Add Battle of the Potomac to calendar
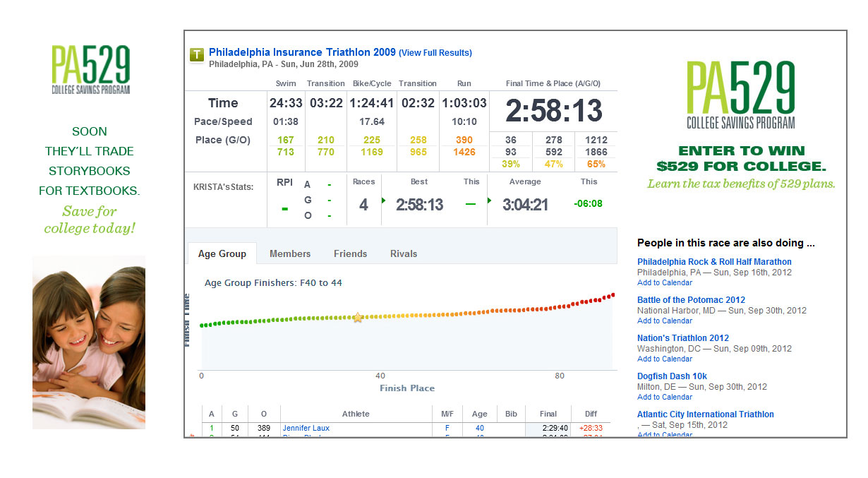Screen dimensions: 868x478 click(x=665, y=321)
